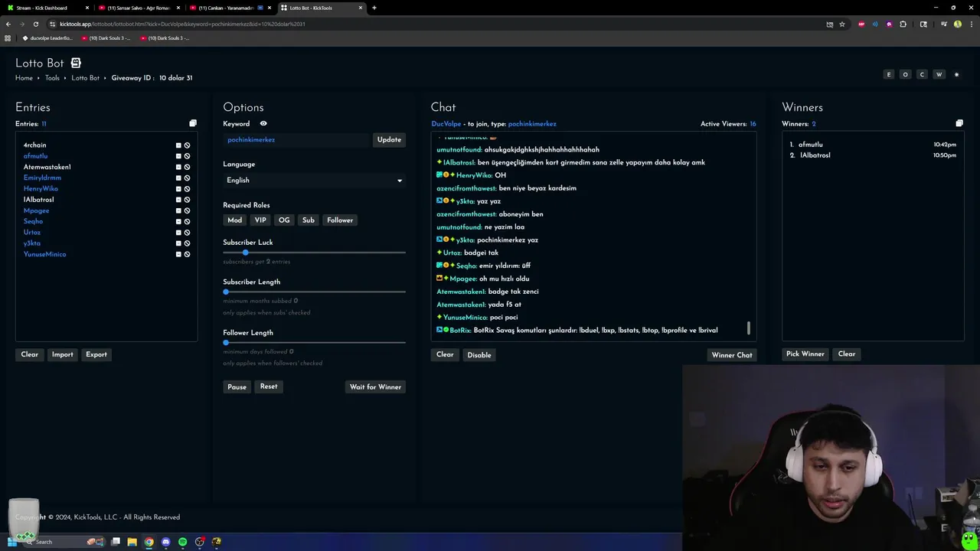The width and height of the screenshot is (980, 551).
Task: Toggle the VIP required role
Action: tap(260, 220)
